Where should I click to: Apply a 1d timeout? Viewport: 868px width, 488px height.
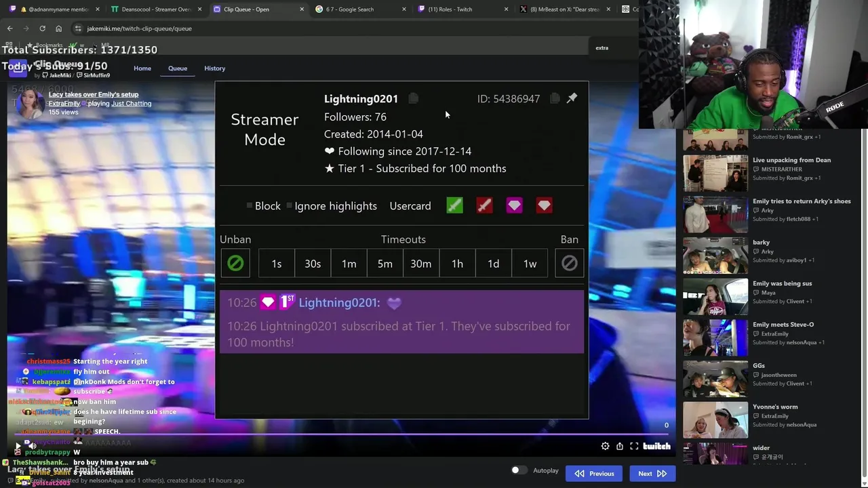(x=494, y=264)
